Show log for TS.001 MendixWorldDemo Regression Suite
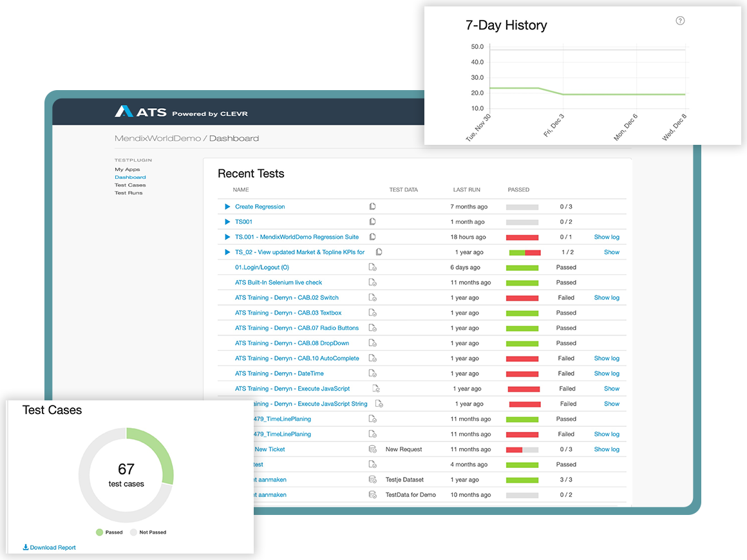The image size is (747, 560). [607, 237]
